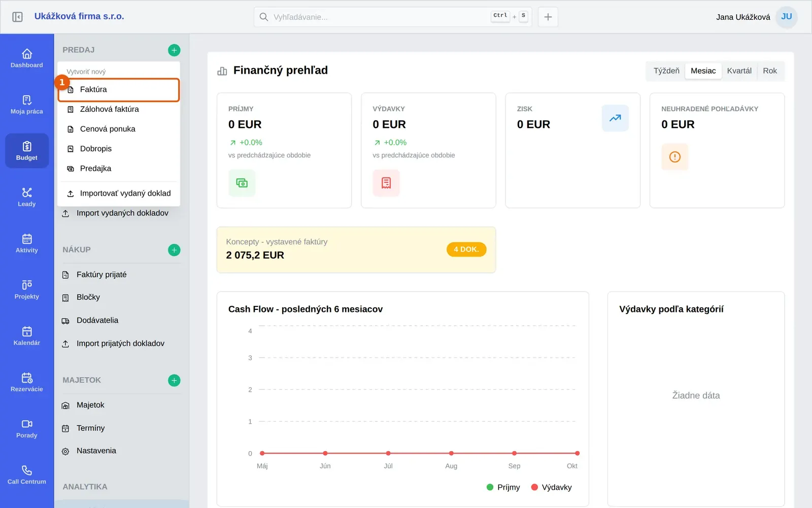
Task: Open the Leady module
Action: (27, 197)
